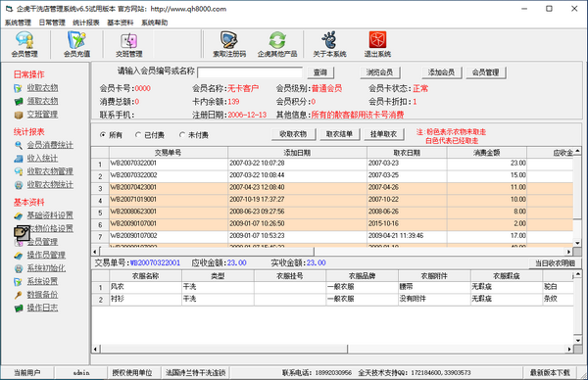Click the clothing detail table horizontal scrollbar thumb

point(223,349)
